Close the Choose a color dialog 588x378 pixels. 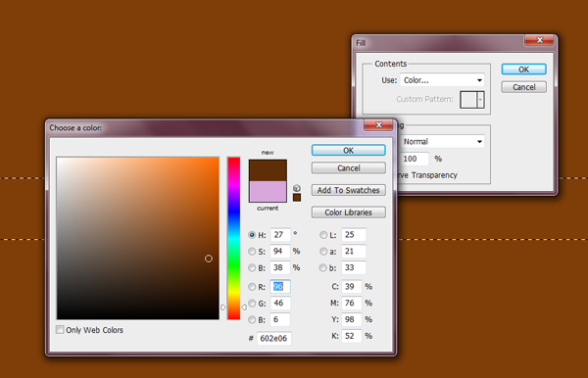pos(378,125)
